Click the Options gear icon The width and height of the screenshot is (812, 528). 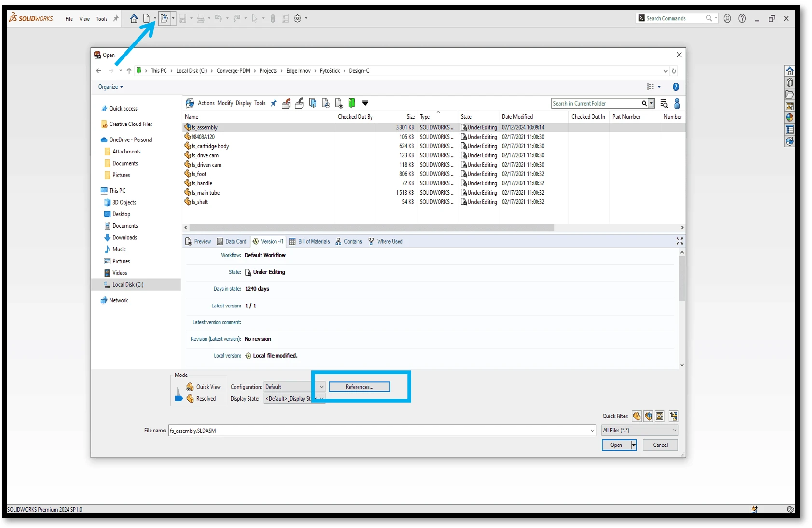[298, 19]
